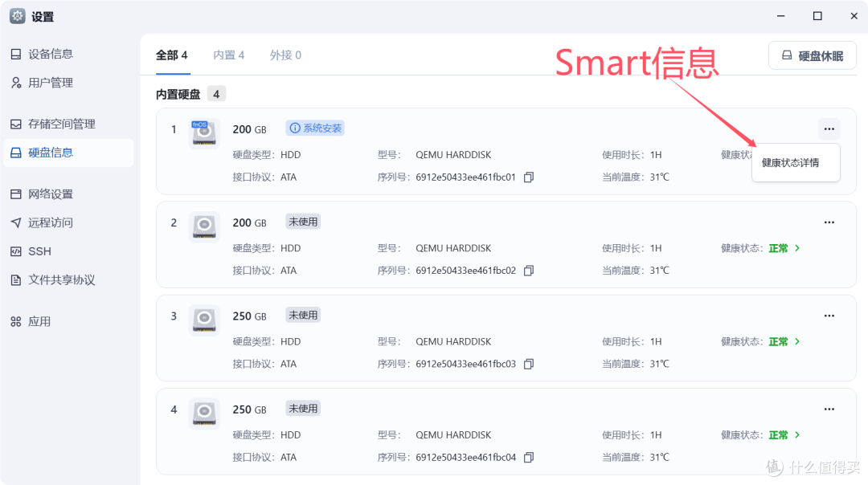Open the ellipsis menu for disk 2
The height and width of the screenshot is (485, 868).
click(x=829, y=222)
